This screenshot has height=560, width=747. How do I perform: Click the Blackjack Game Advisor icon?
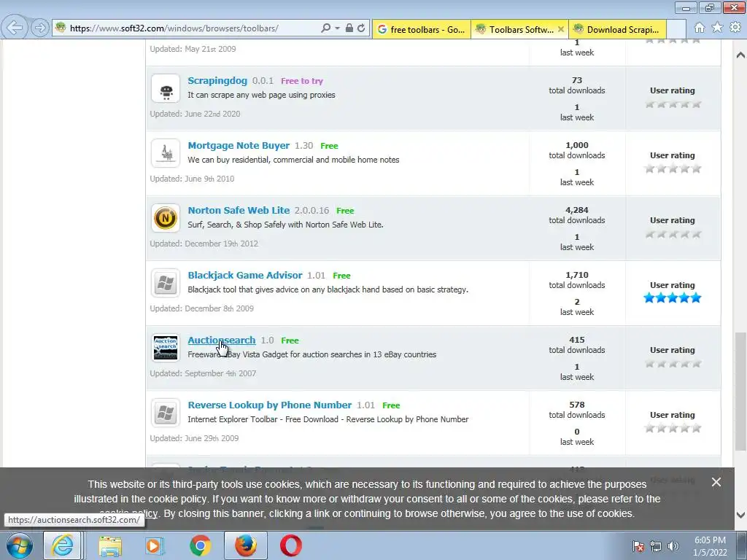click(x=166, y=283)
